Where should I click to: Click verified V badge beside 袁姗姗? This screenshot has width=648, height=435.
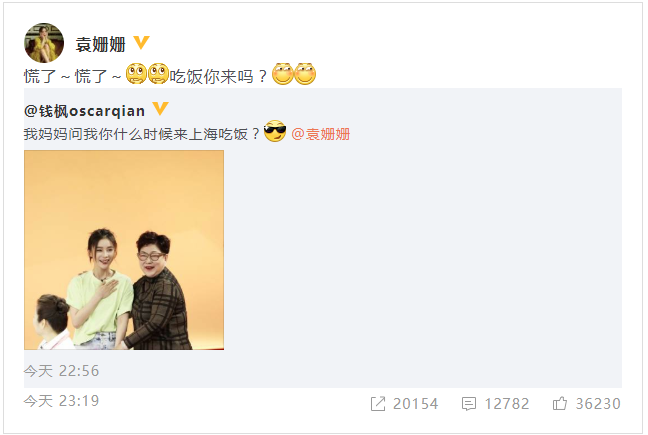coord(141,43)
